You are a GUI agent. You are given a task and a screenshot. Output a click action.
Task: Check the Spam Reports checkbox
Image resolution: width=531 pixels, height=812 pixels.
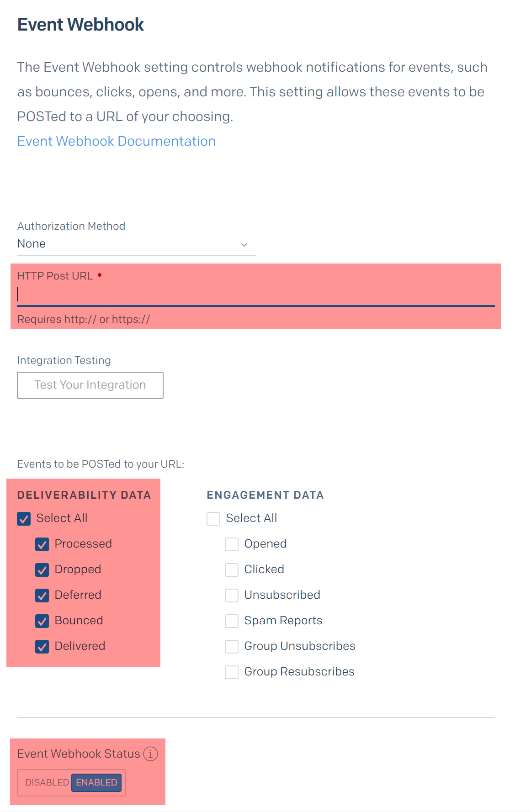[x=232, y=621]
